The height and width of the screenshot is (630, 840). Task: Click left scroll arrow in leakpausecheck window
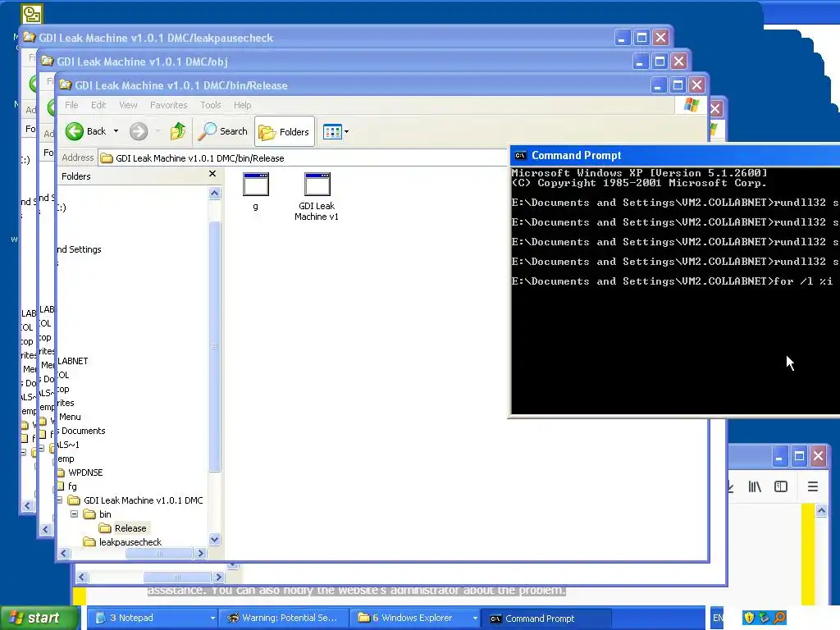28,505
